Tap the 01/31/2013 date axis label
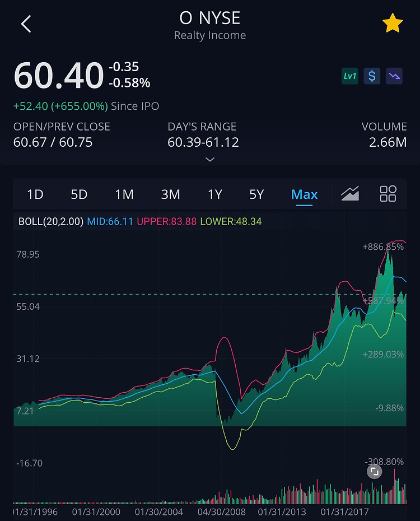Image resolution: width=420 pixels, height=521 pixels. click(282, 511)
